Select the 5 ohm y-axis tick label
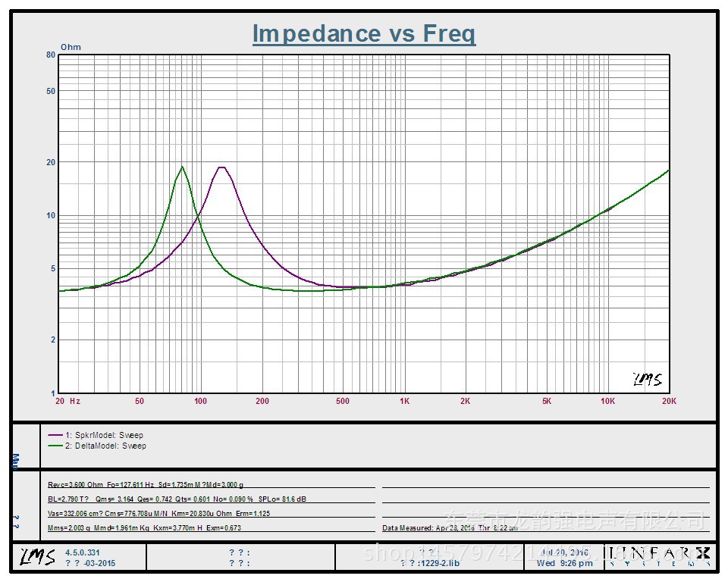Screen dimensions: 728x582 click(x=53, y=268)
